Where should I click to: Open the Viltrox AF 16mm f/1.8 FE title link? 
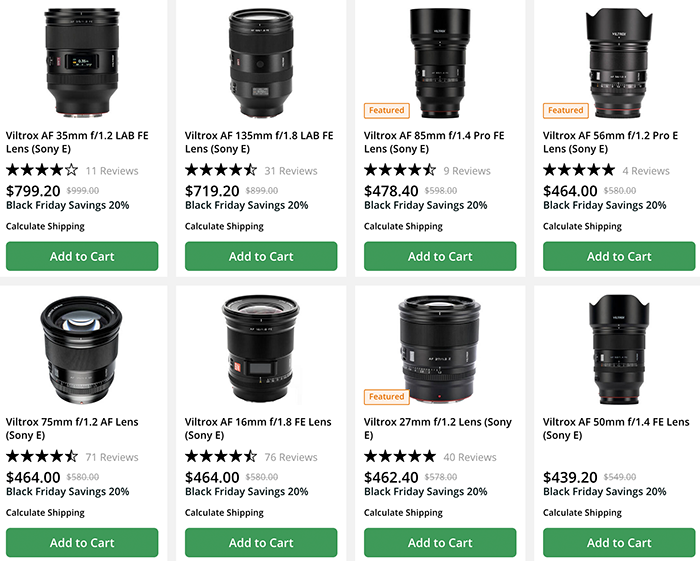coord(258,429)
